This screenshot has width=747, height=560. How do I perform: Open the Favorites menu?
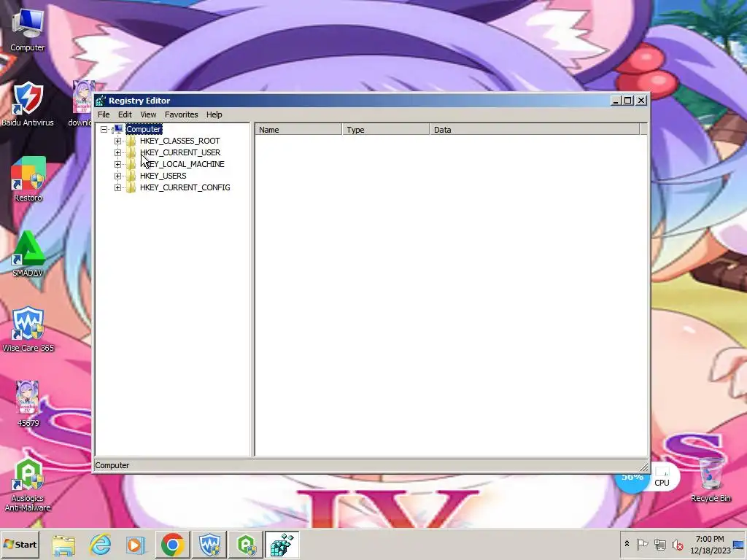click(181, 114)
